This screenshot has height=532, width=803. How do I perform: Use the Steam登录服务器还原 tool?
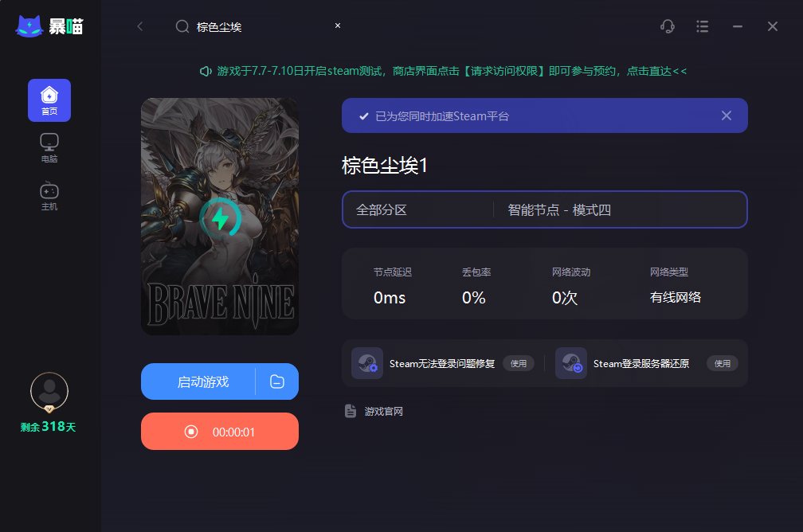tap(722, 363)
